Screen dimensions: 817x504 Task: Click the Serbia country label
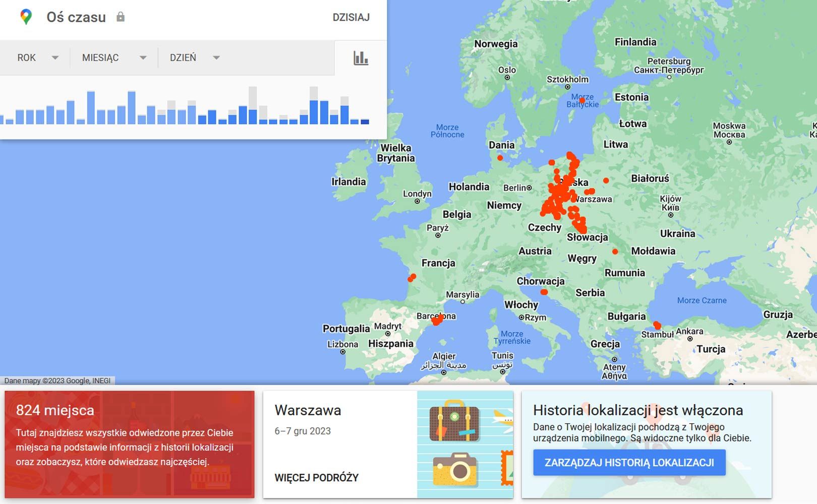point(590,292)
